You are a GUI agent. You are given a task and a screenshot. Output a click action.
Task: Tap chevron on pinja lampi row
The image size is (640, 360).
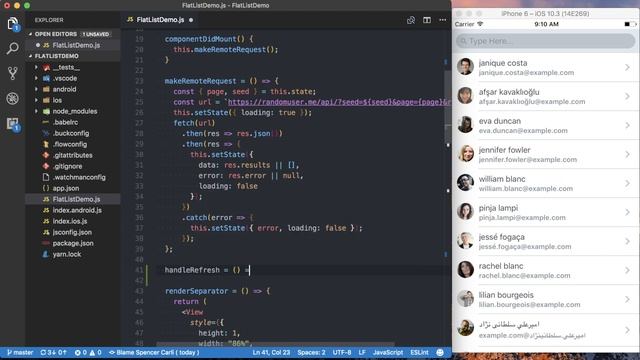point(628,212)
